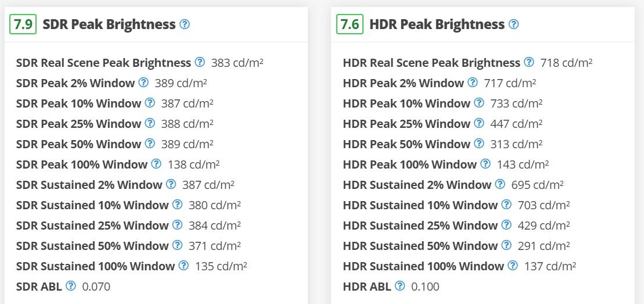The image size is (644, 304).
Task: Click help icon for SDR Sustained 50% Window
Action: coord(177,245)
